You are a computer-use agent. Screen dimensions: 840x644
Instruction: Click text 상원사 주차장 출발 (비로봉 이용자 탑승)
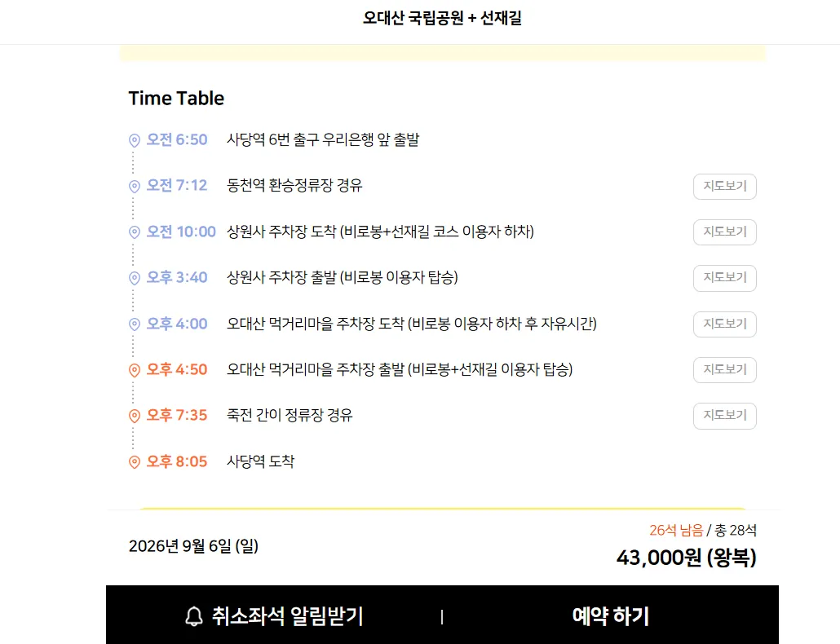(x=343, y=277)
